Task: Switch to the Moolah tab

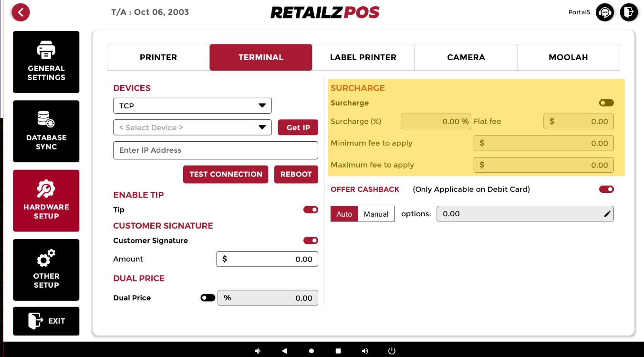Action: click(568, 57)
